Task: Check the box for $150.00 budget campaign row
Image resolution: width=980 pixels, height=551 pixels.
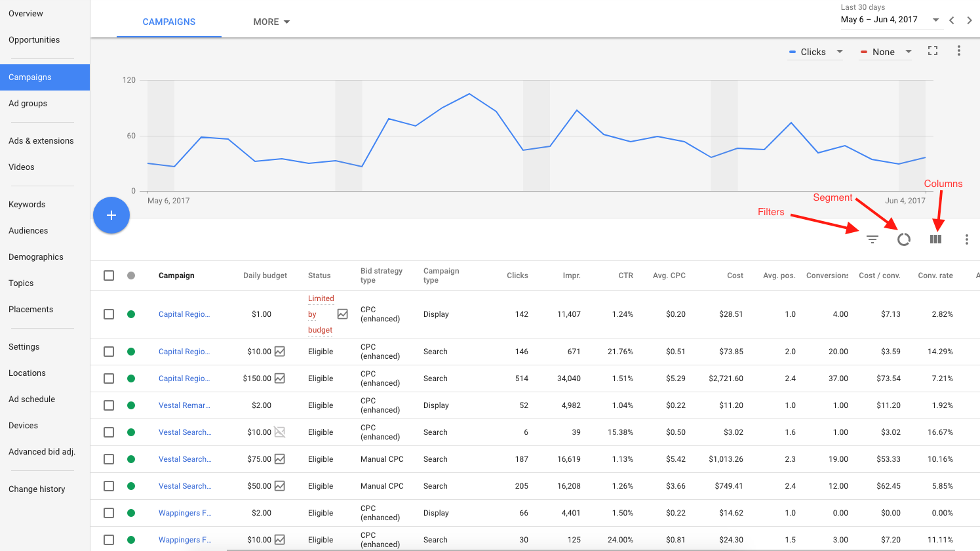Action: 109,378
